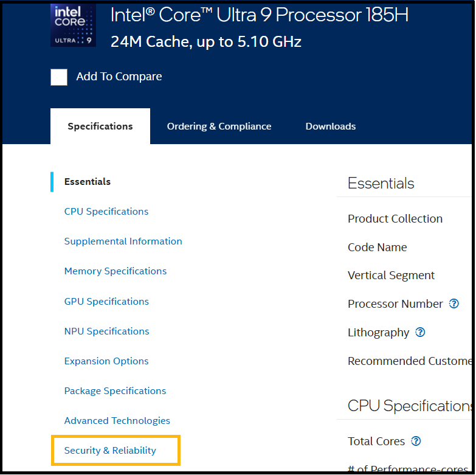This screenshot has height=475, width=476.
Task: Go to Package Specifications
Action: coord(115,391)
